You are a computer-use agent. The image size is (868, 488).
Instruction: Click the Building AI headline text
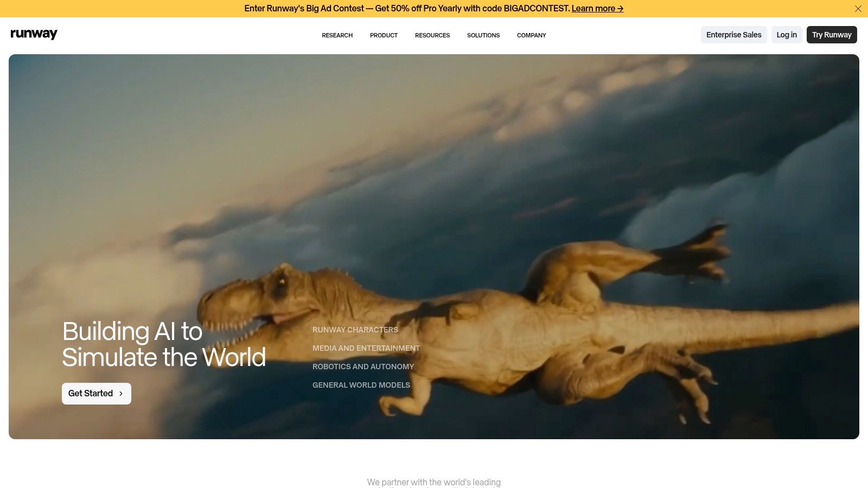click(x=163, y=344)
